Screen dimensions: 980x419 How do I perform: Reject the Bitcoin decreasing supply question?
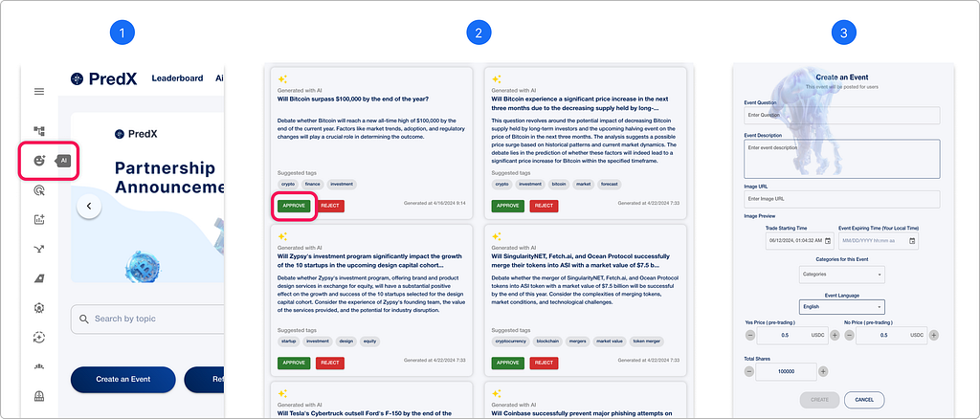pos(545,206)
